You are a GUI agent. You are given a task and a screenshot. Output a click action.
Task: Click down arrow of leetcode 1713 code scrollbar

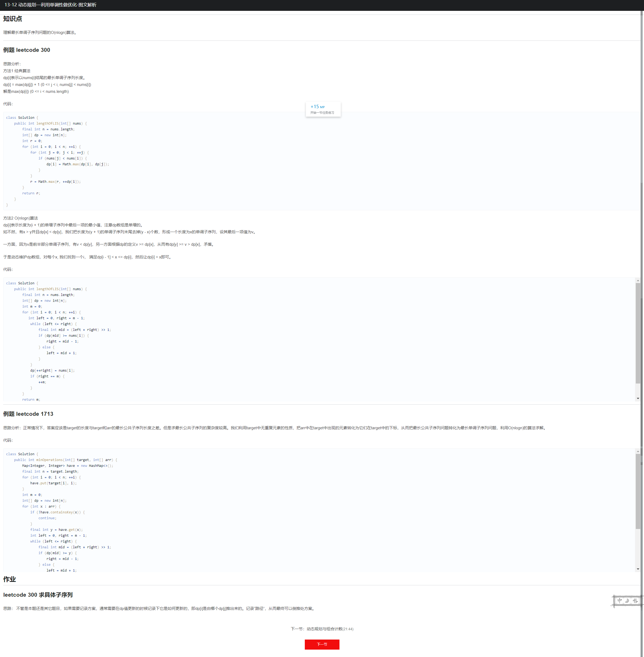pos(638,569)
